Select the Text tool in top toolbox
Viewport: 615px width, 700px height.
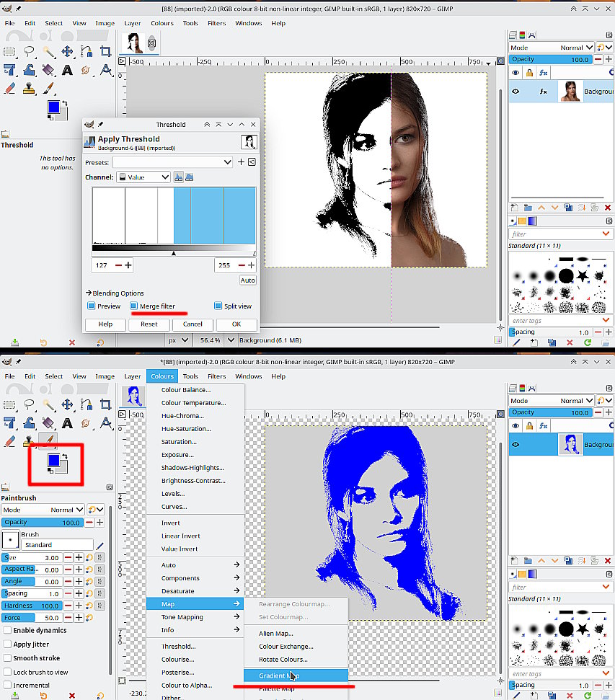pyautogui.click(x=67, y=70)
